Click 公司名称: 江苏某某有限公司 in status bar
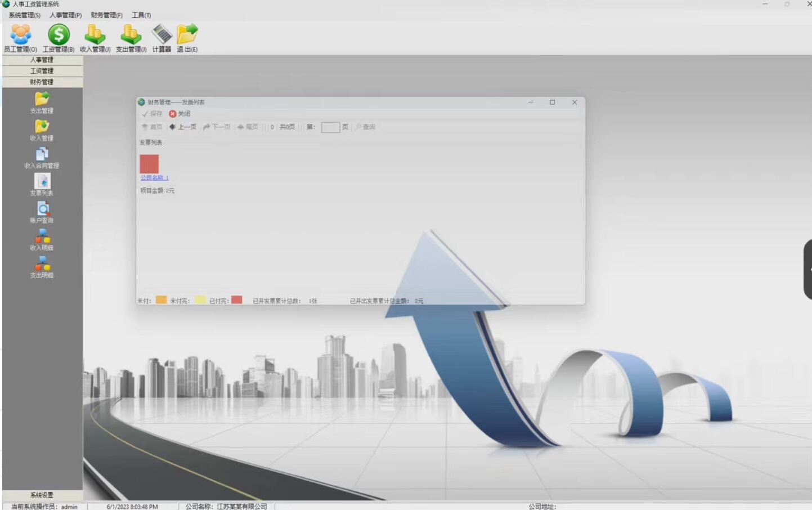The height and width of the screenshot is (510, 812). click(226, 507)
